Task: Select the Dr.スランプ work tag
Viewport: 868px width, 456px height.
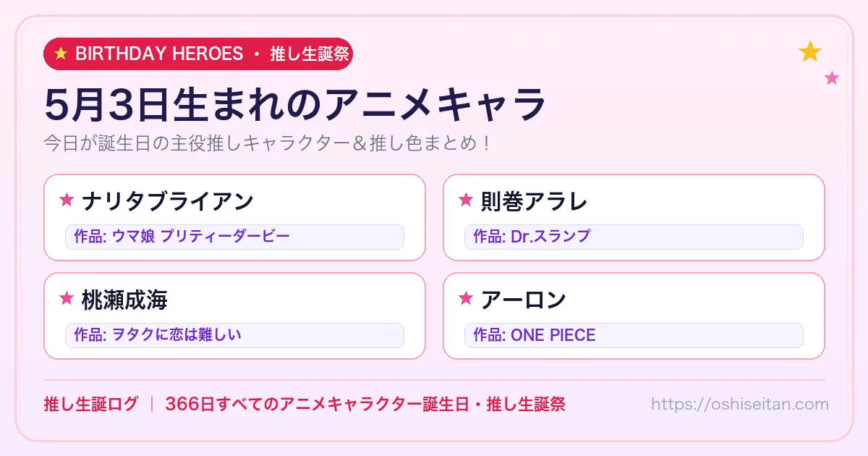Action: tap(634, 237)
